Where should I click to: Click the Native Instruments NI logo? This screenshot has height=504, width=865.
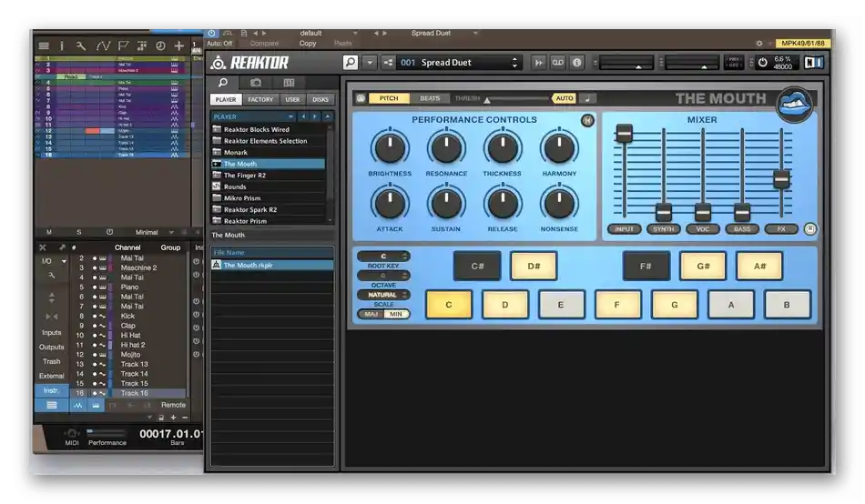click(x=813, y=62)
